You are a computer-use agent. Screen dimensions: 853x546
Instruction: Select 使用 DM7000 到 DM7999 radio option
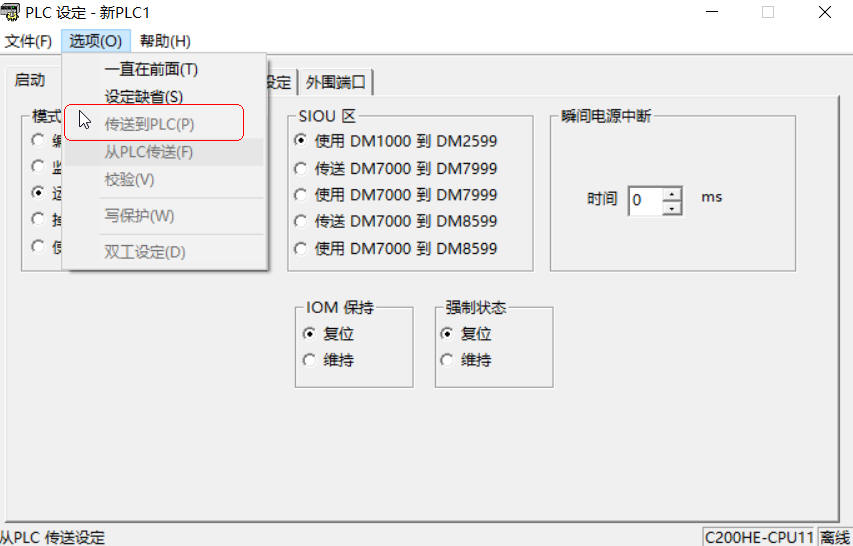[x=300, y=194]
